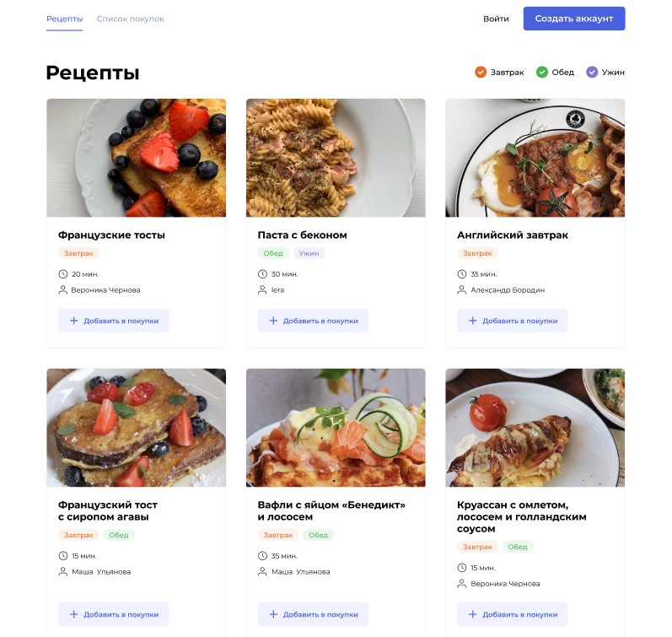This screenshot has width=672, height=637.
Task: Open the Вафли с яйцом «Бенедикт» image
Action: point(336,428)
